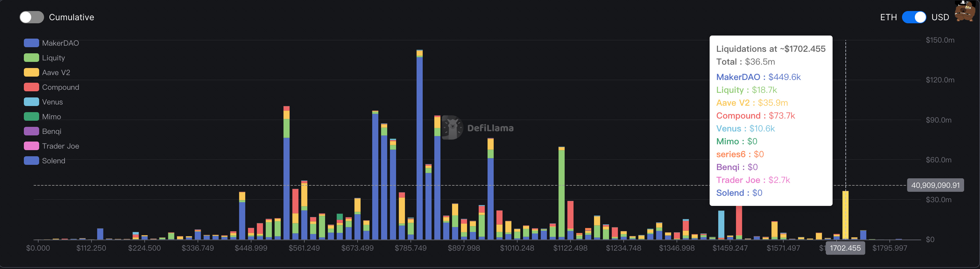The height and width of the screenshot is (269, 980).
Task: Click the x-axis label $448.999
Action: pos(251,248)
